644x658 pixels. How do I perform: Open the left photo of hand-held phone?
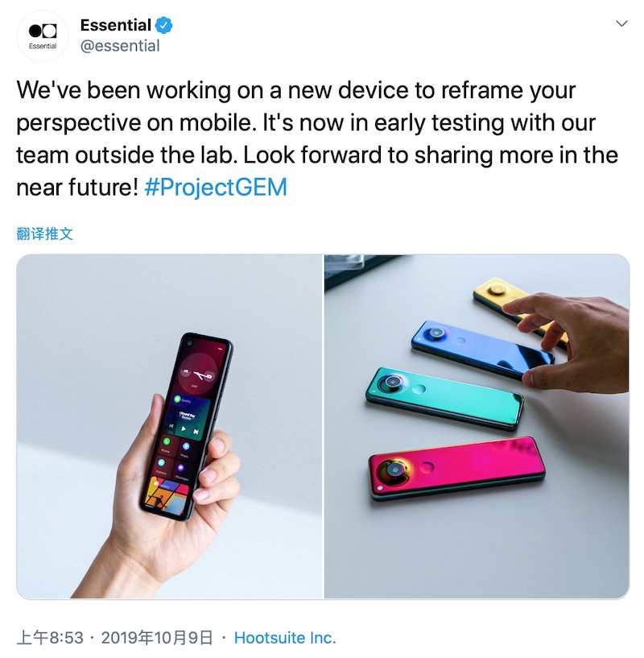170,426
